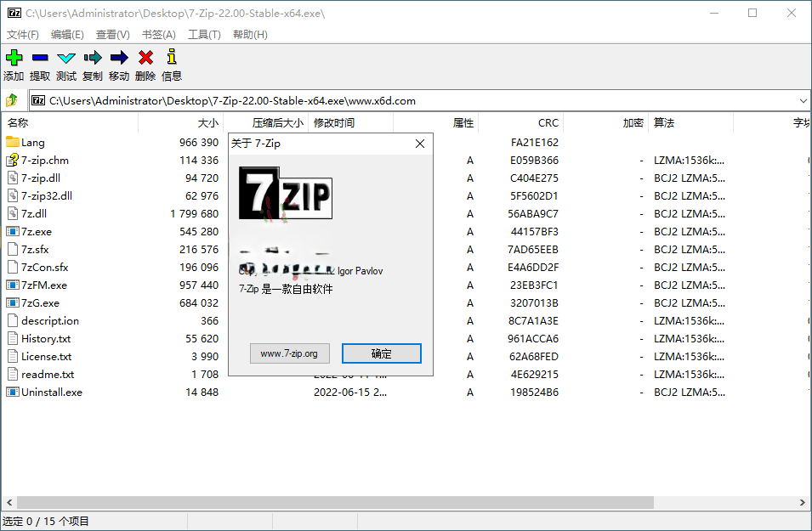Click the 7zFM.exe application icon
The height and width of the screenshot is (531, 812).
[13, 285]
